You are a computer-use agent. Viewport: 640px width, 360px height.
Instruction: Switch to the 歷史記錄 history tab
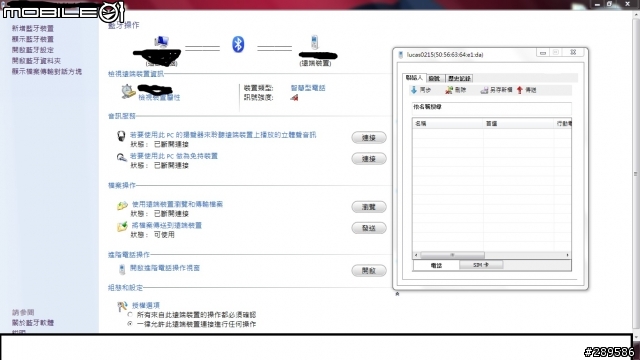tap(459, 78)
